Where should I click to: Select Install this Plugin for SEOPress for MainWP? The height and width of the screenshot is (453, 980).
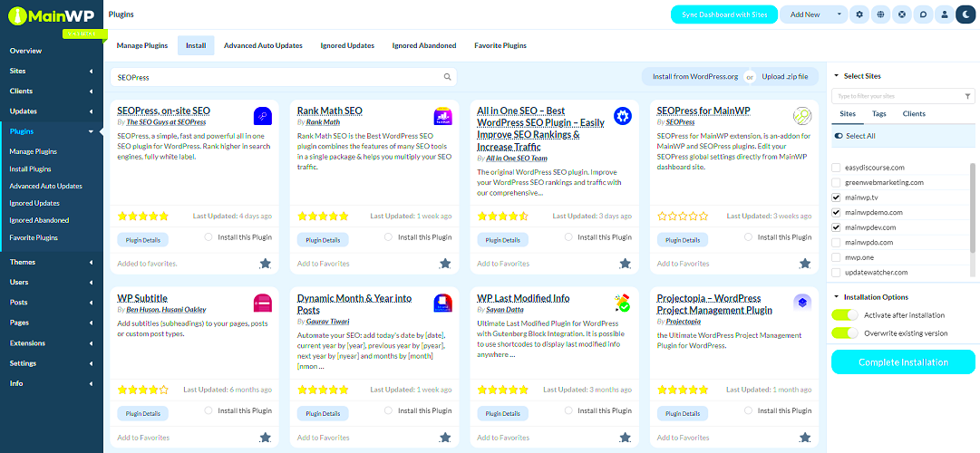point(748,237)
